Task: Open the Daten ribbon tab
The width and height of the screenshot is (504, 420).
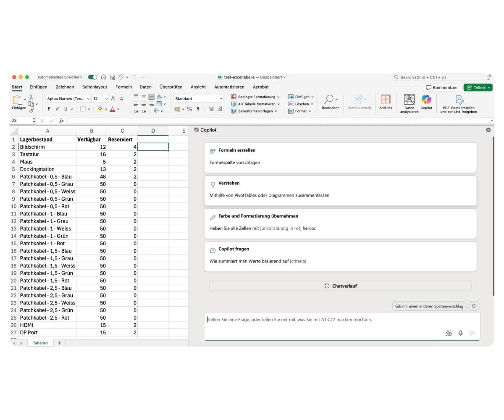Action: pyautogui.click(x=146, y=87)
